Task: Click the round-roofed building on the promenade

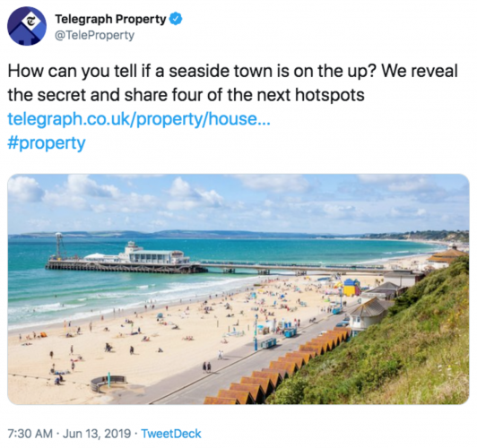Action: click(447, 257)
